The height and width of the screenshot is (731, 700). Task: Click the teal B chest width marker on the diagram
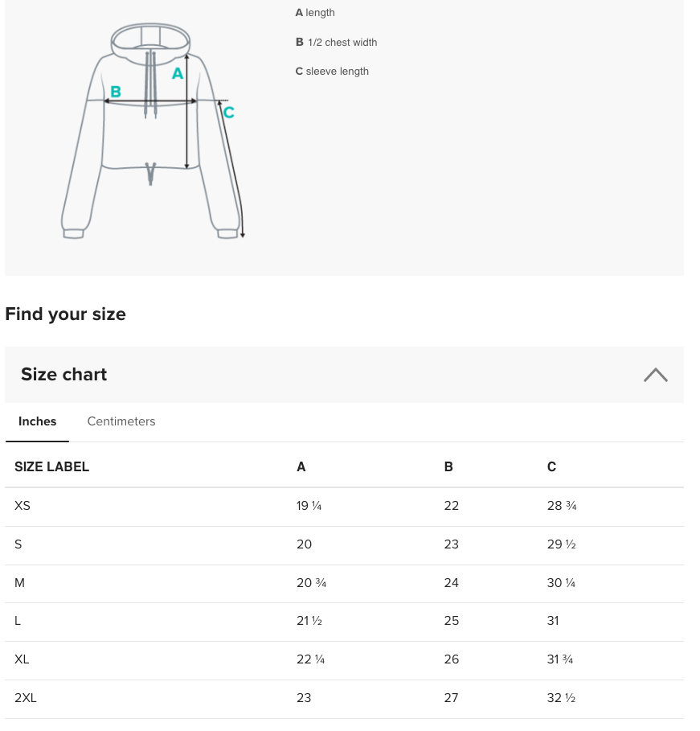[116, 92]
